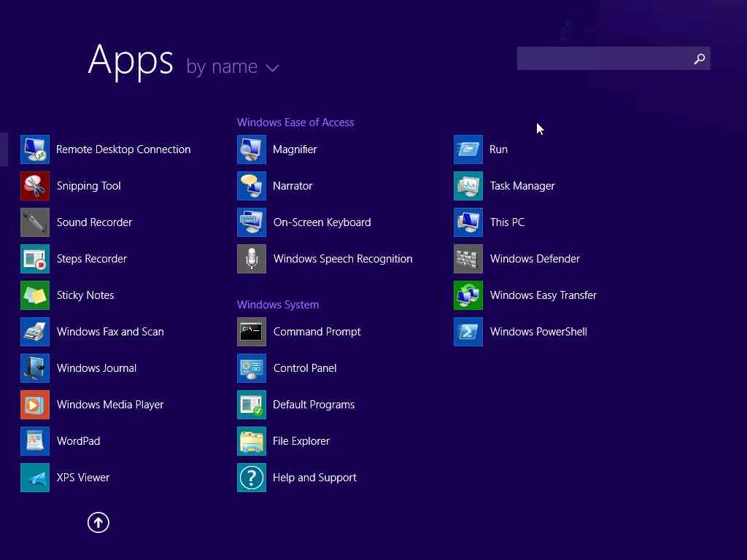747x560 pixels.
Task: Click the Steps Recorder icon
Action: point(35,259)
